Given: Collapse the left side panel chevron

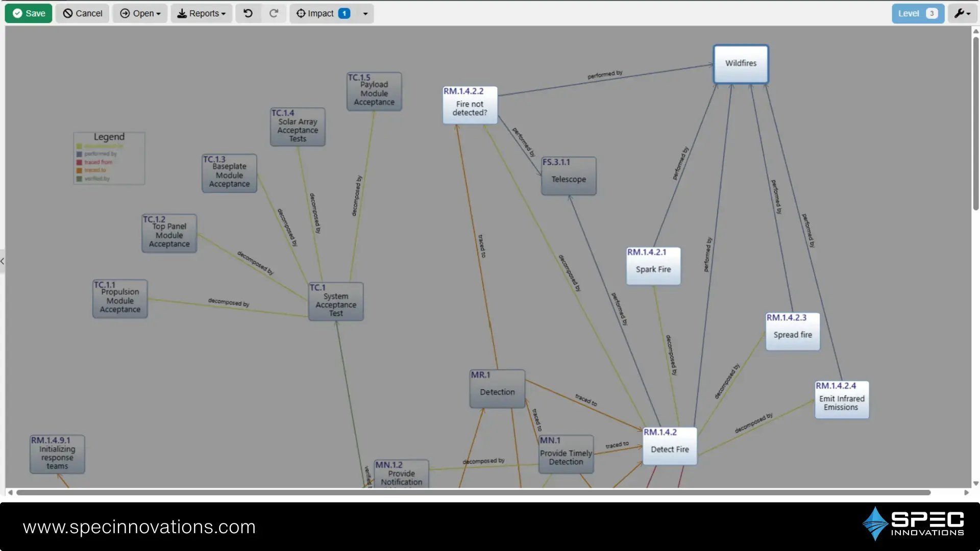Looking at the screenshot, I should coord(3,261).
